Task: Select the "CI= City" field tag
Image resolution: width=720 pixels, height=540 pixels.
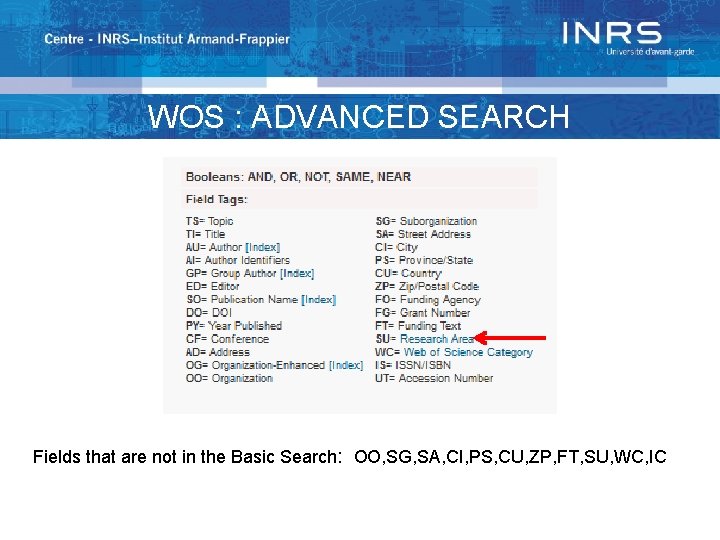Action: 396,248
